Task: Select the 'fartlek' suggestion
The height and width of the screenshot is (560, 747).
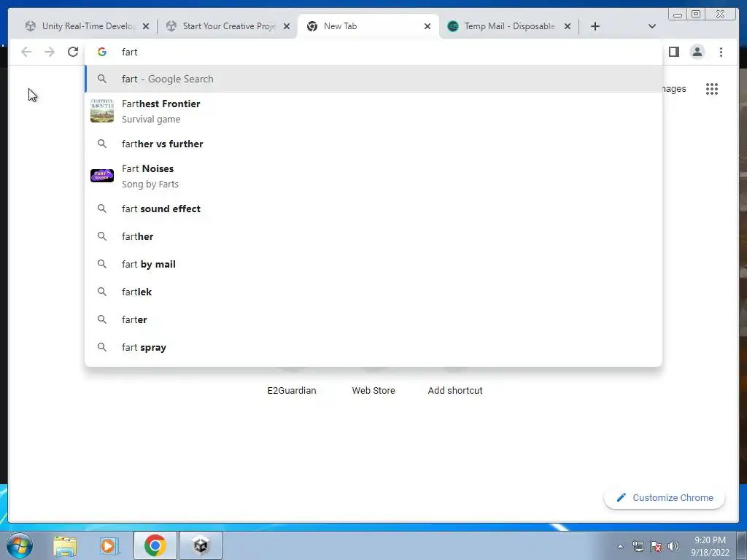Action: (x=373, y=292)
